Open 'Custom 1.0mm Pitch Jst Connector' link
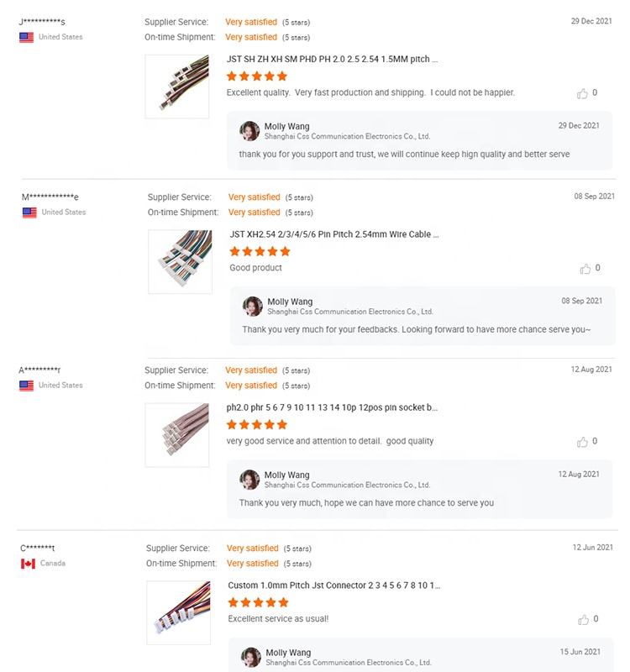The width and height of the screenshot is (630, 672). (x=333, y=585)
